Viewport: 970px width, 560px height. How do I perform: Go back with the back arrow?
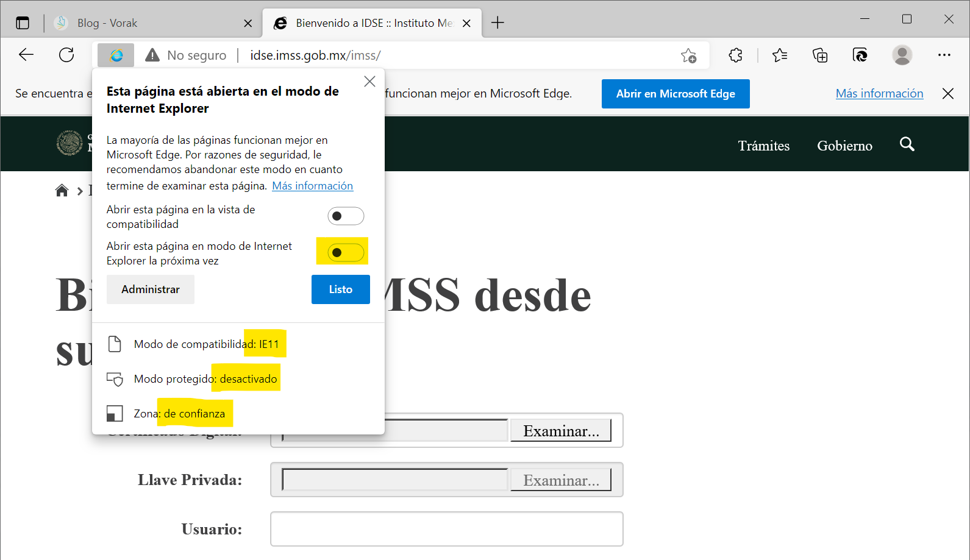pos(26,55)
